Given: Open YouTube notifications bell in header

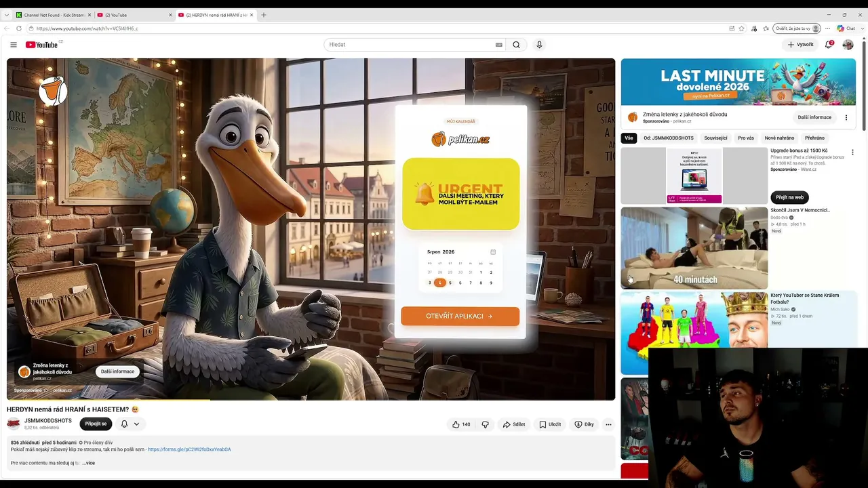Looking at the screenshot, I should coord(829,45).
